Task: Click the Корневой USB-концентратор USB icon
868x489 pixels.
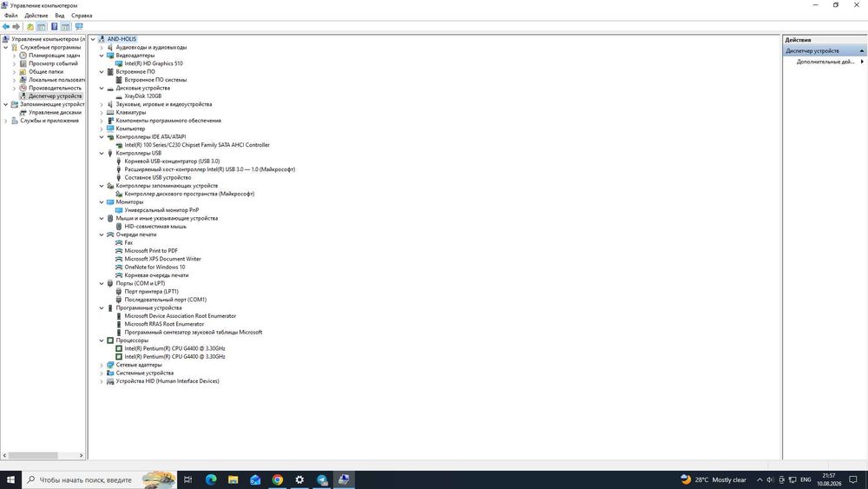Action: 118,162
